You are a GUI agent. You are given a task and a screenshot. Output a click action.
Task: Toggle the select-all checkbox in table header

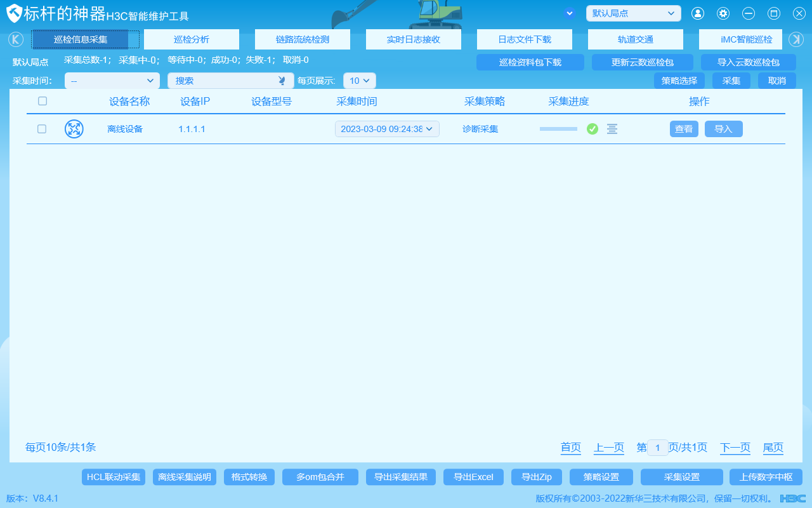43,101
